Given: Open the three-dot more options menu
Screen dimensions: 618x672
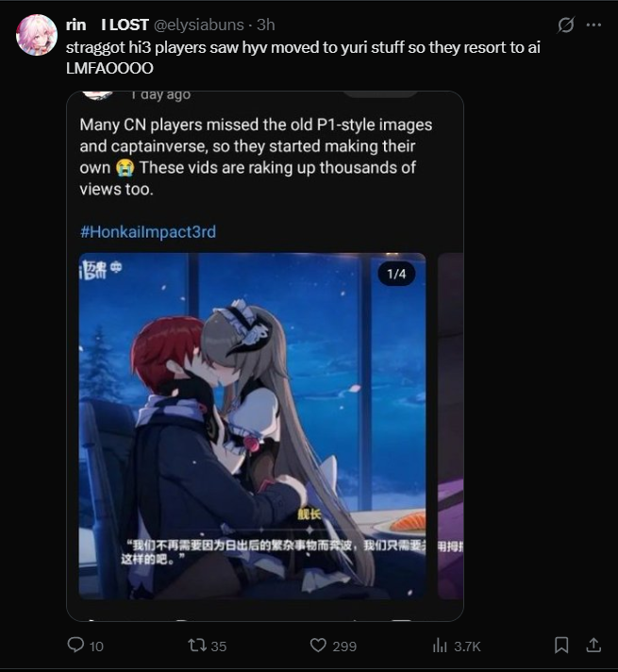Looking at the screenshot, I should pyautogui.click(x=593, y=25).
